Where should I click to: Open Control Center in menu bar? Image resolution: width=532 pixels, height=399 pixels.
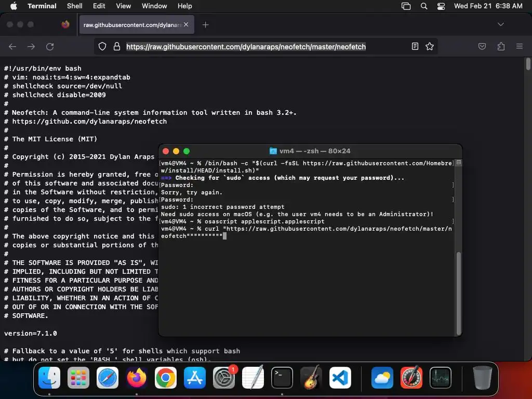(441, 6)
